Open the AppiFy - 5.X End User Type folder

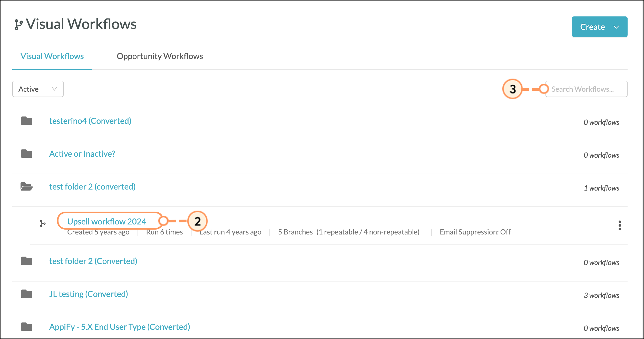click(x=120, y=327)
